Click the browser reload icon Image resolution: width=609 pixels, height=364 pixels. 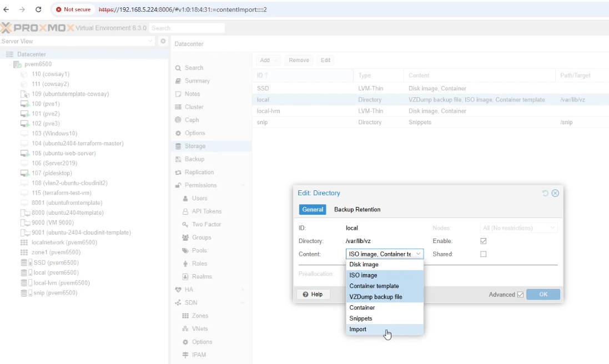tap(38, 9)
